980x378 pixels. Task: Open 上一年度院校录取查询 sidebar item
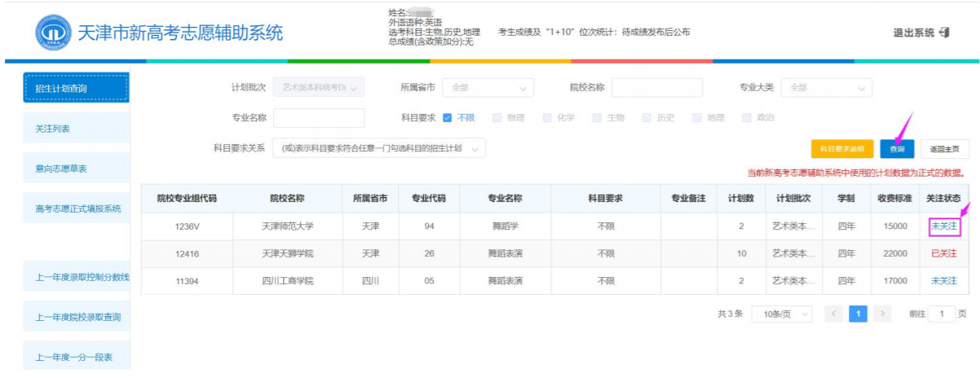tap(77, 317)
